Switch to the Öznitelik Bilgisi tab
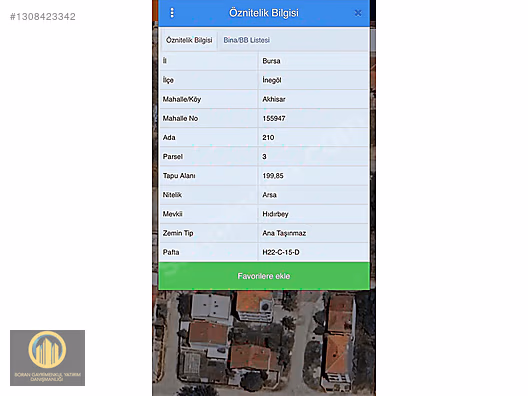The width and height of the screenshot is (528, 396). tap(189, 40)
